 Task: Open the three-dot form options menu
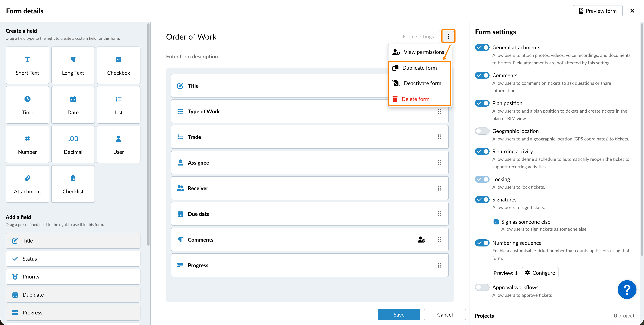448,37
